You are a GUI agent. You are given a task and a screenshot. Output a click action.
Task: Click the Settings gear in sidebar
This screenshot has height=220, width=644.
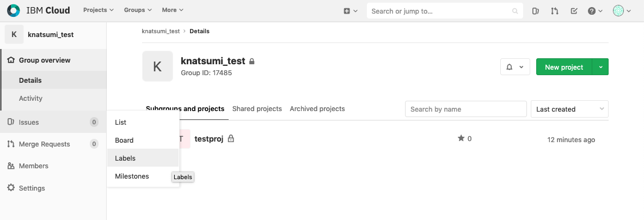(x=11, y=188)
